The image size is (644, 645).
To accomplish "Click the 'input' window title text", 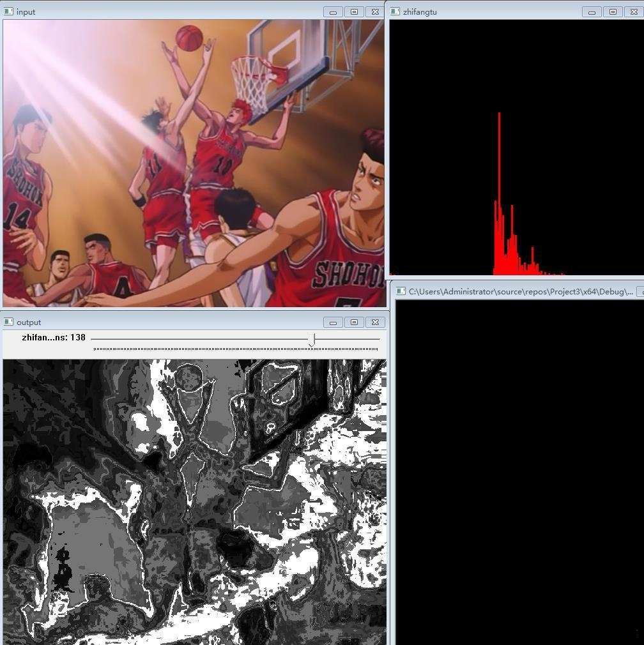I will click(x=26, y=12).
